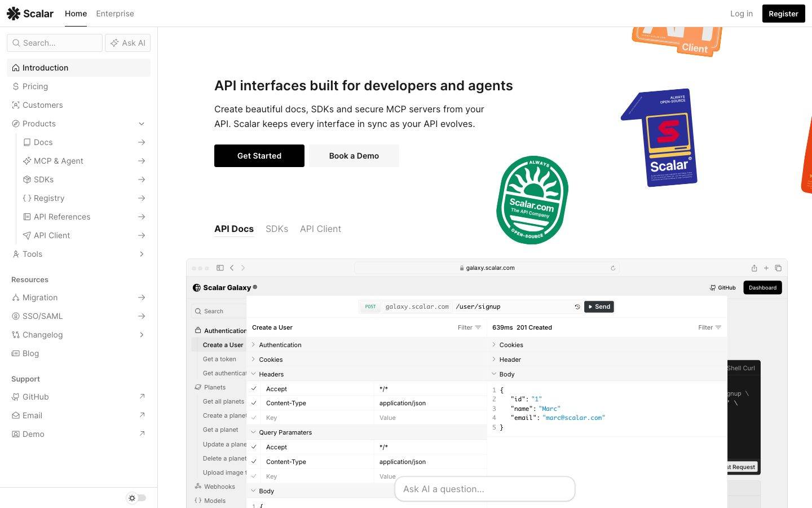Uncheck Content-Type under Query Paramaters
812x508 pixels.
[254, 462]
